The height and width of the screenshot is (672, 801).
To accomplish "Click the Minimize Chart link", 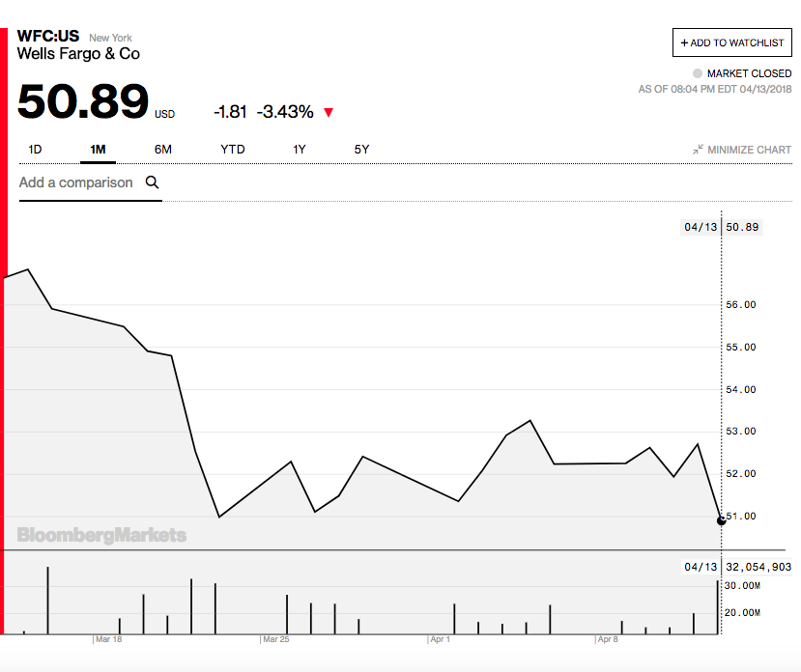I will (749, 150).
